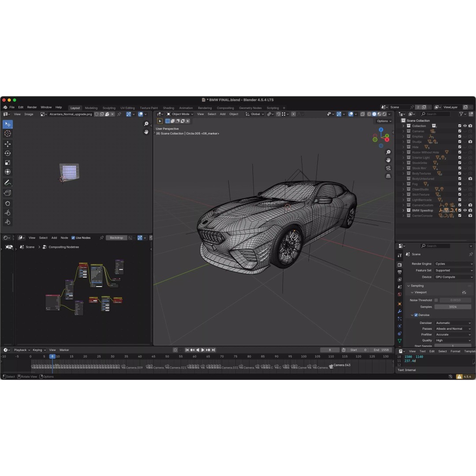Click the zoom magnifier in the image editor
The image size is (476, 476).
pyautogui.click(x=146, y=124)
